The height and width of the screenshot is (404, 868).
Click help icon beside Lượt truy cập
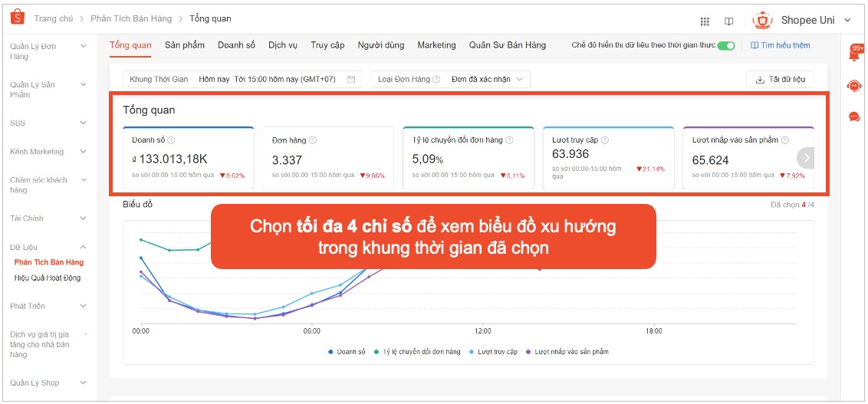[604, 140]
